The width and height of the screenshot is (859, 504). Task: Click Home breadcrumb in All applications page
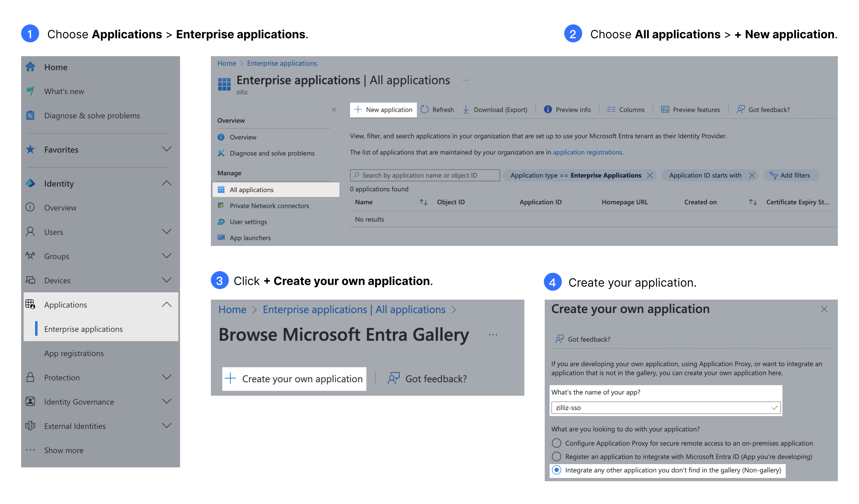[227, 64]
